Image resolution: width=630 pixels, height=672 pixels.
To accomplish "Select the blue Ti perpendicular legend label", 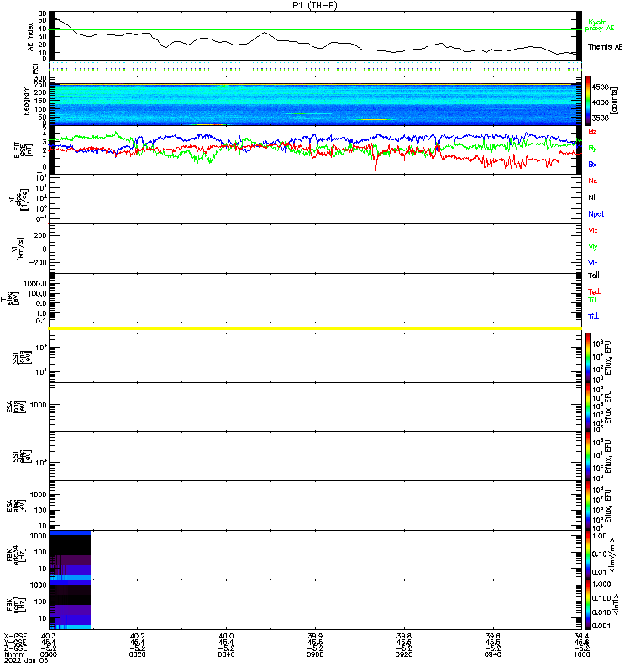I will click(593, 317).
